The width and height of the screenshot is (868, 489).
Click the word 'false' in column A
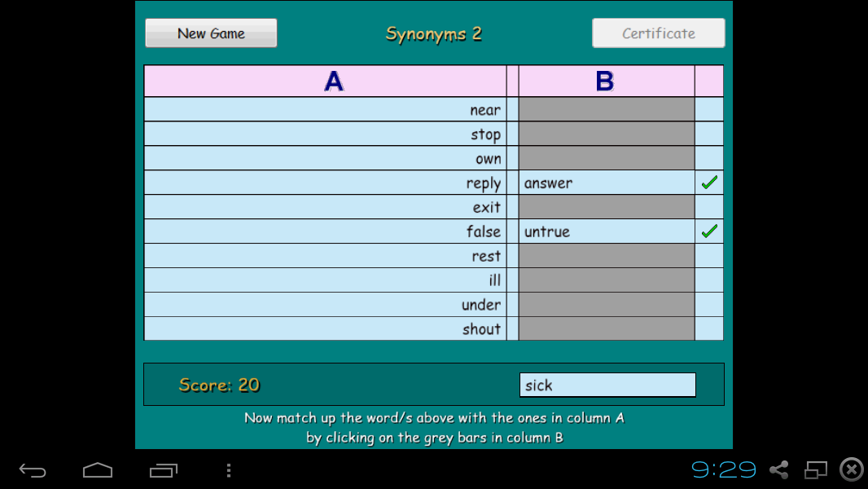pyautogui.click(x=484, y=231)
